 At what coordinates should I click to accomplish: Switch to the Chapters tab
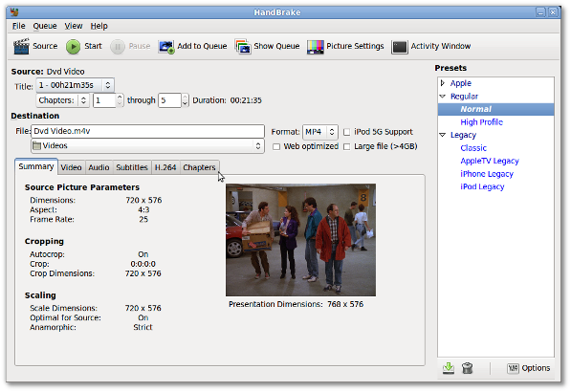199,167
